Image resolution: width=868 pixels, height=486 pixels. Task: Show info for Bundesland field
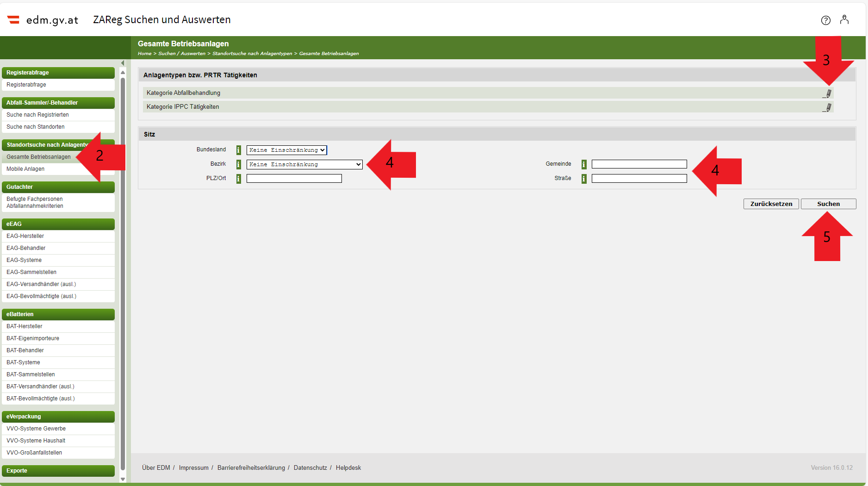pyautogui.click(x=239, y=150)
